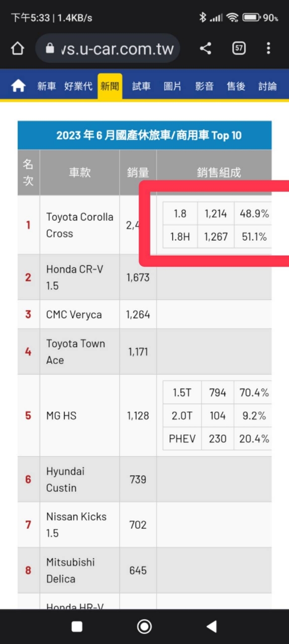
Task: Tap the Android home circle button
Action: point(144,626)
